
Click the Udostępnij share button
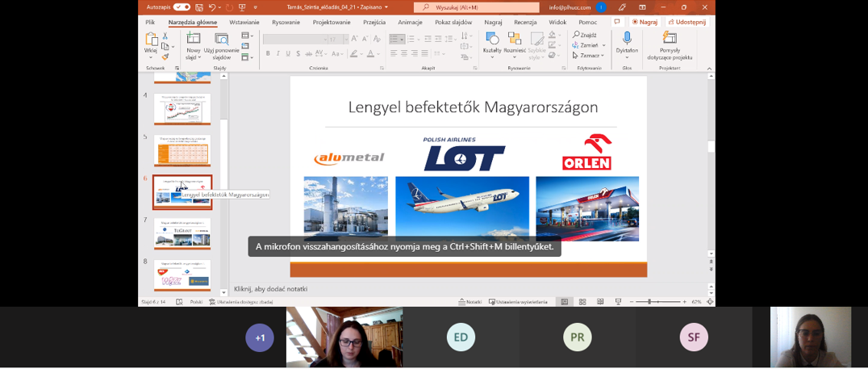pyautogui.click(x=687, y=22)
